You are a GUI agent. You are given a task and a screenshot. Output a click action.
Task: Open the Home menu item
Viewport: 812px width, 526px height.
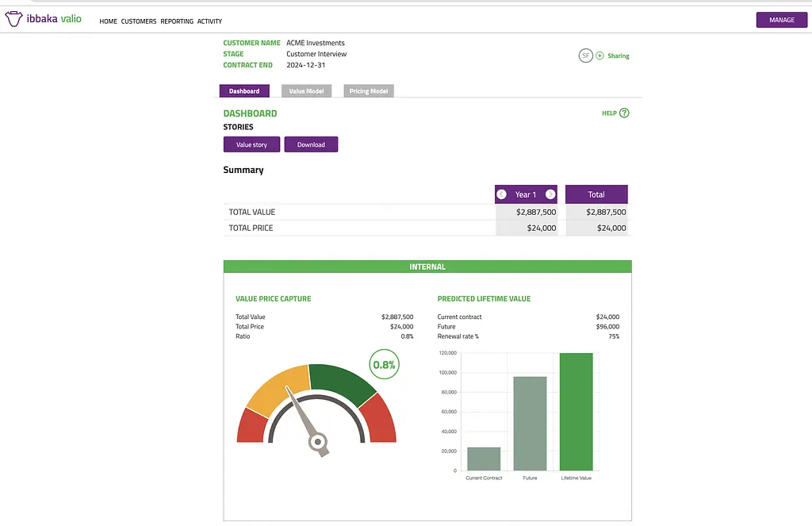[x=108, y=21]
